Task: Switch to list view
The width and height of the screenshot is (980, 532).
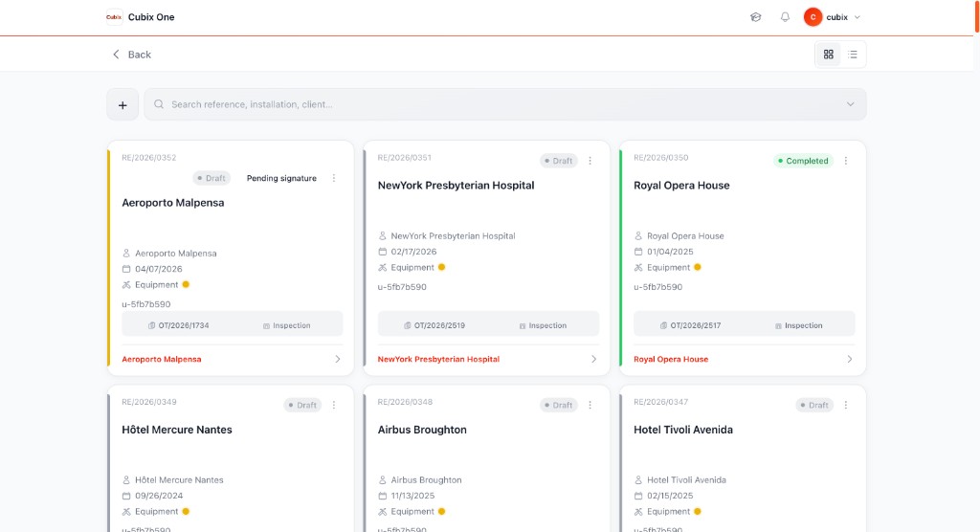Action: click(x=853, y=55)
